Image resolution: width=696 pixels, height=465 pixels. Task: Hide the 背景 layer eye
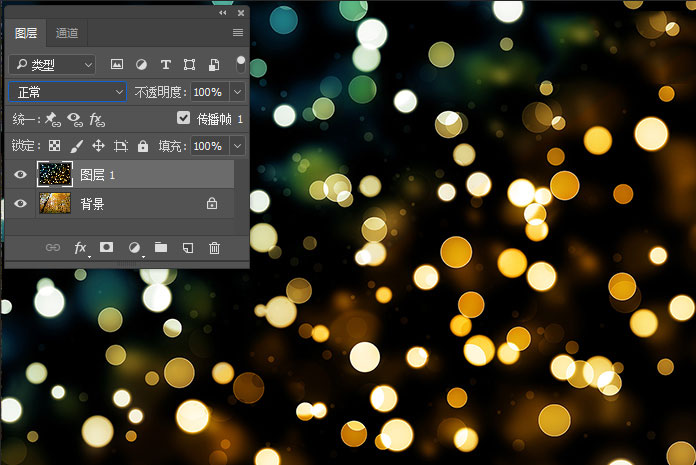(x=20, y=203)
